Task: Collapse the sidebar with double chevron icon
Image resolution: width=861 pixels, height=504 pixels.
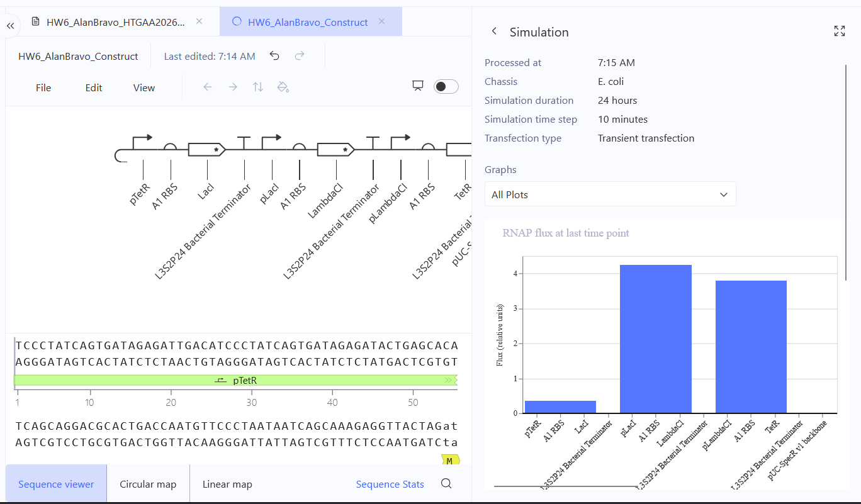Action: tap(10, 25)
